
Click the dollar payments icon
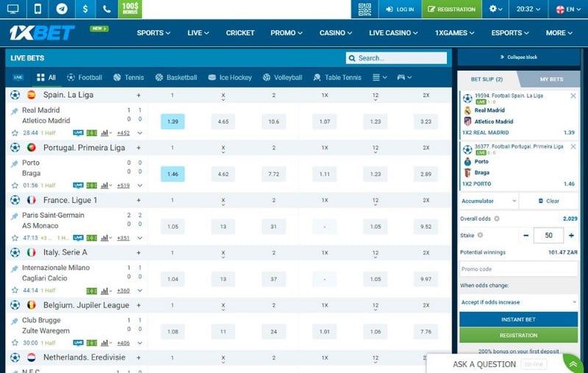85,9
